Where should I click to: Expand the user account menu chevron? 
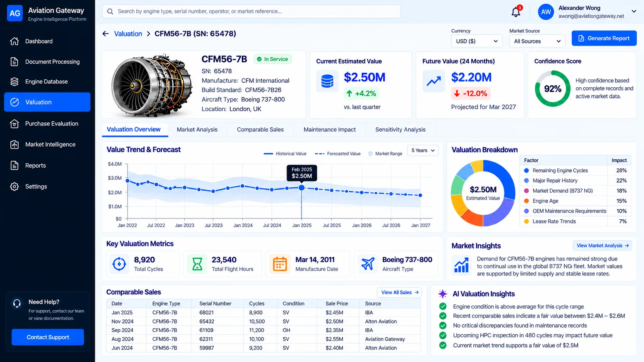pyautogui.click(x=634, y=12)
